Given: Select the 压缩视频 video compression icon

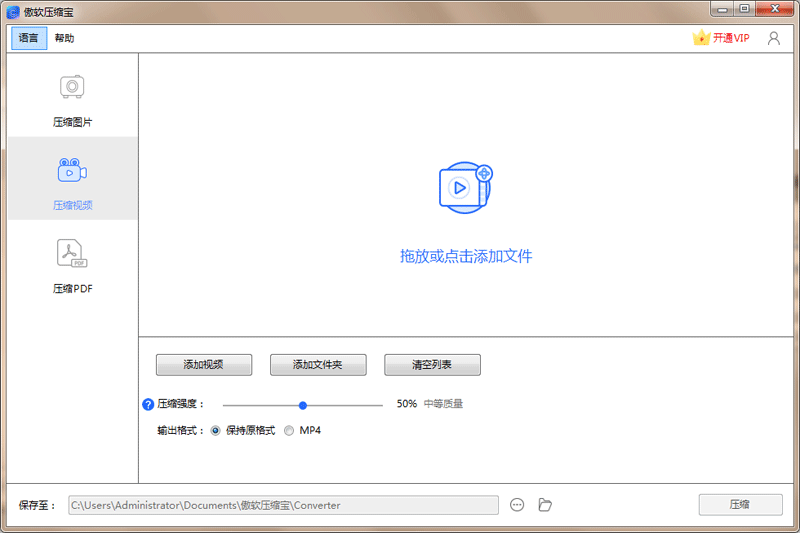Looking at the screenshot, I should coord(72,170).
